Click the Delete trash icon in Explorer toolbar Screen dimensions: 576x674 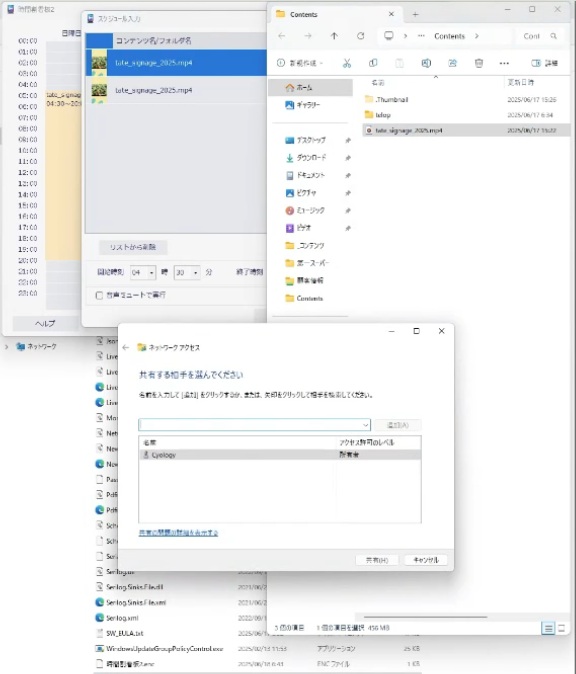[x=478, y=63]
